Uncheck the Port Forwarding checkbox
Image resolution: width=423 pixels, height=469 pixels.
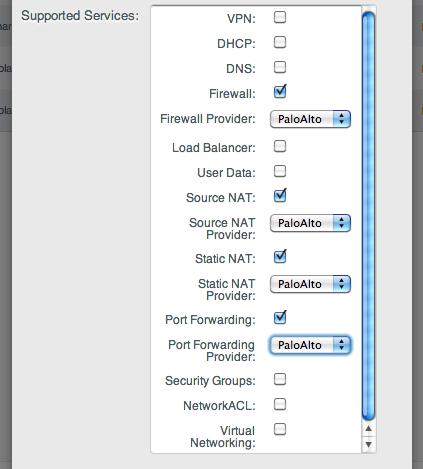point(280,318)
